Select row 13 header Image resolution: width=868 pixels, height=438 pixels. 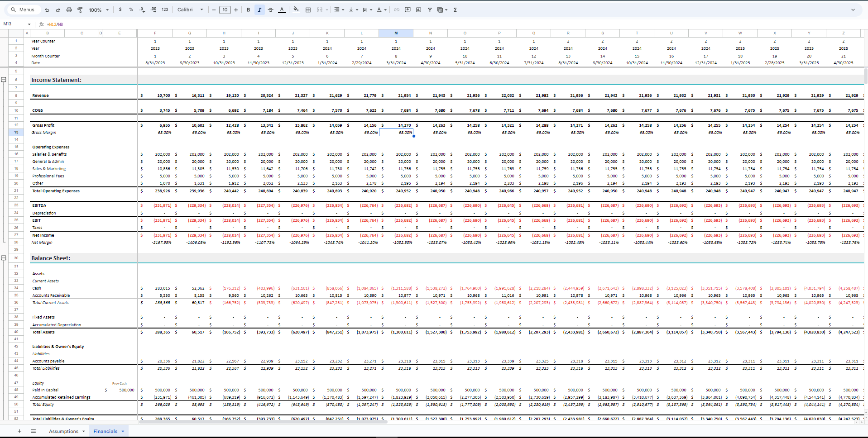(16, 133)
